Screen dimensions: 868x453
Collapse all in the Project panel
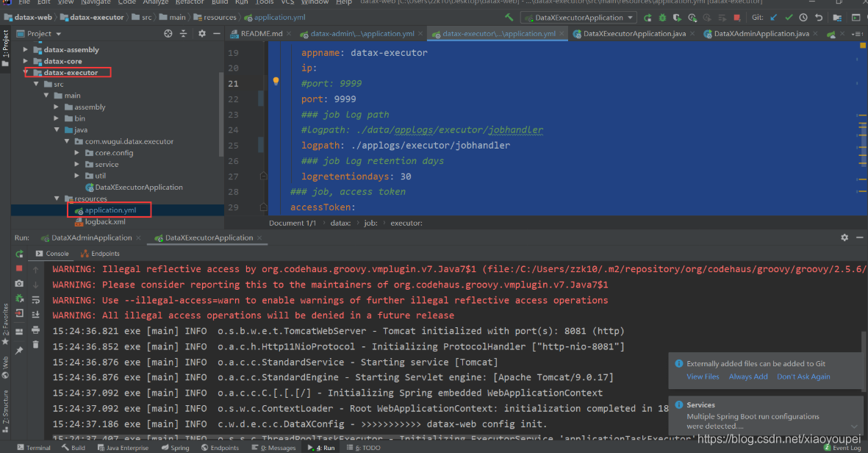183,34
